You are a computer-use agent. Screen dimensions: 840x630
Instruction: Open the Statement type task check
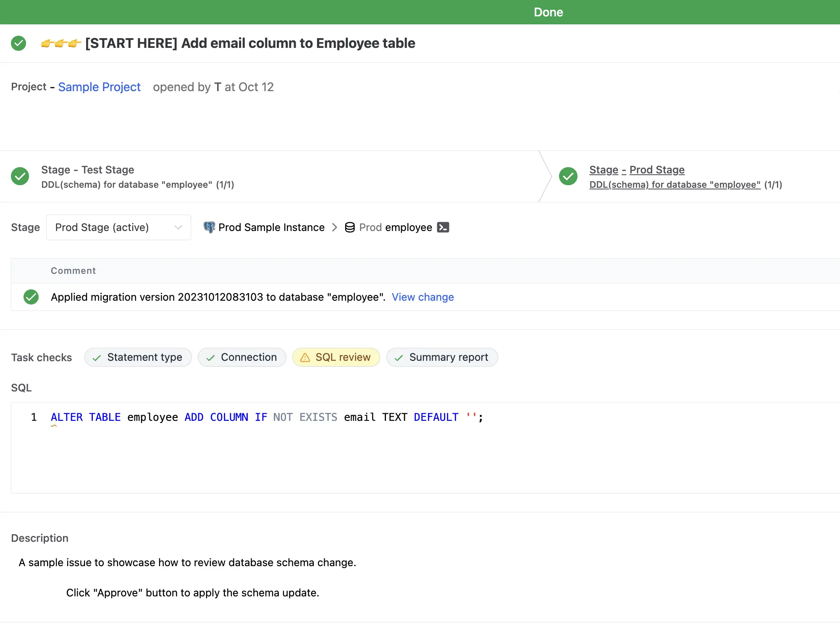pos(138,357)
